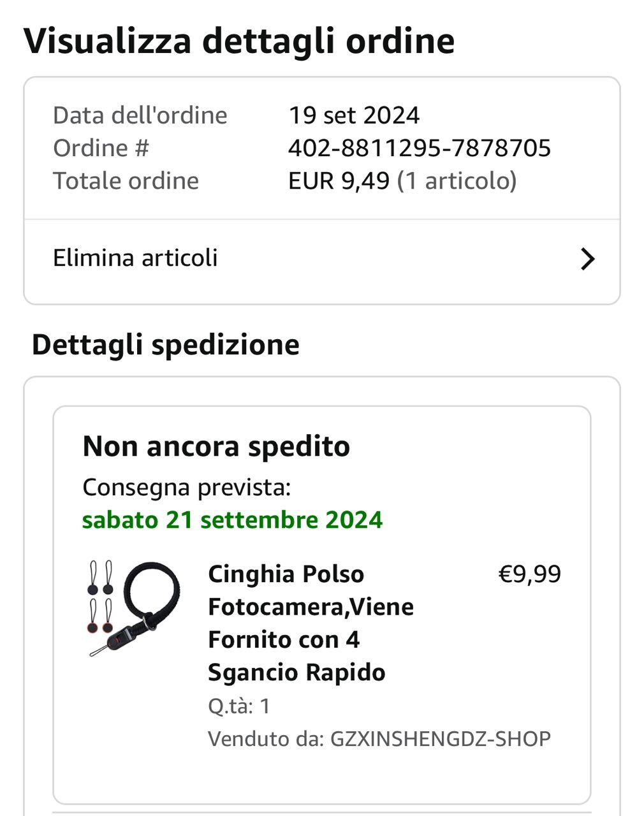Viewport: 644px width, 816px height.
Task: Click the Dettagli spedizione section heading
Action: pos(165,344)
